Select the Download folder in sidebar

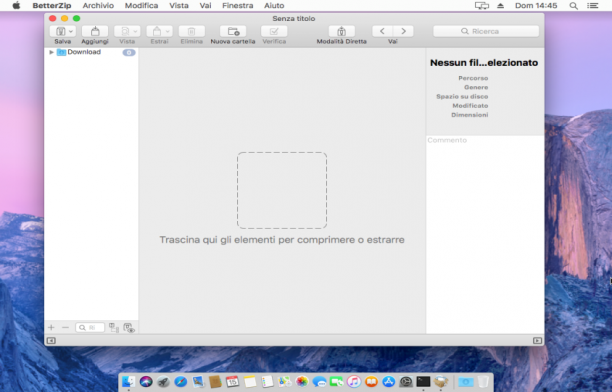(x=84, y=52)
